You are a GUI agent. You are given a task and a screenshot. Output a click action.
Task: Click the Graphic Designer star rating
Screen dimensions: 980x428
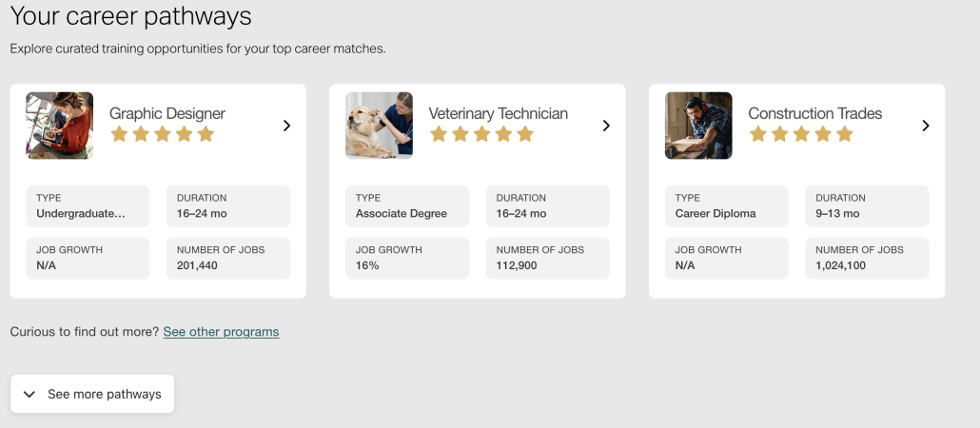point(163,134)
